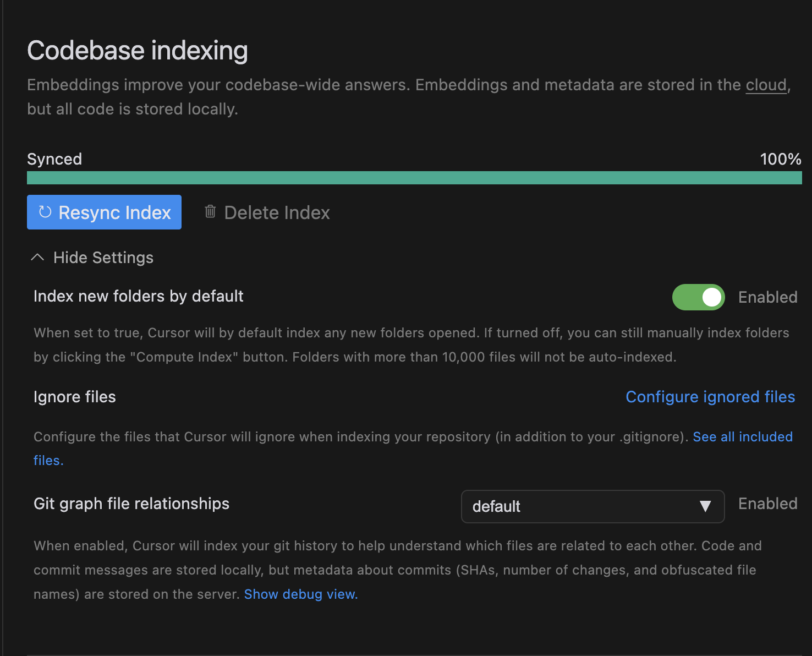Viewport: 812px width, 656px height.
Task: Click the trash can icon next to Delete Index
Action: coord(210,211)
